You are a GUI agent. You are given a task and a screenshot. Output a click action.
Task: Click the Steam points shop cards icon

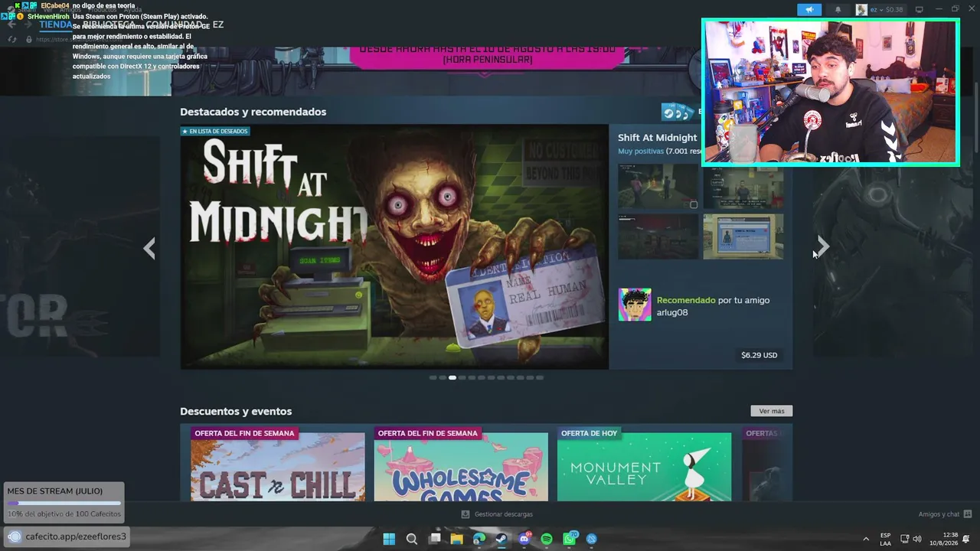point(678,112)
